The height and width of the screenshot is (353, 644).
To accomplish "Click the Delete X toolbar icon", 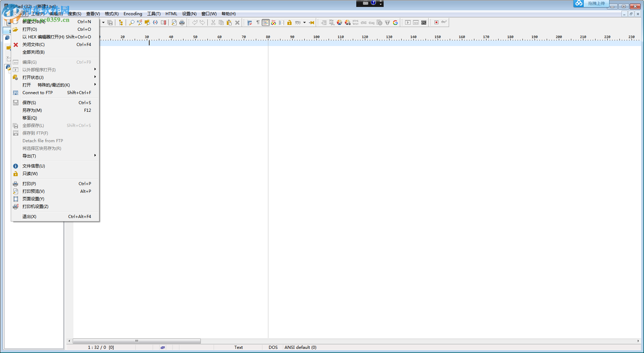I will [x=237, y=23].
